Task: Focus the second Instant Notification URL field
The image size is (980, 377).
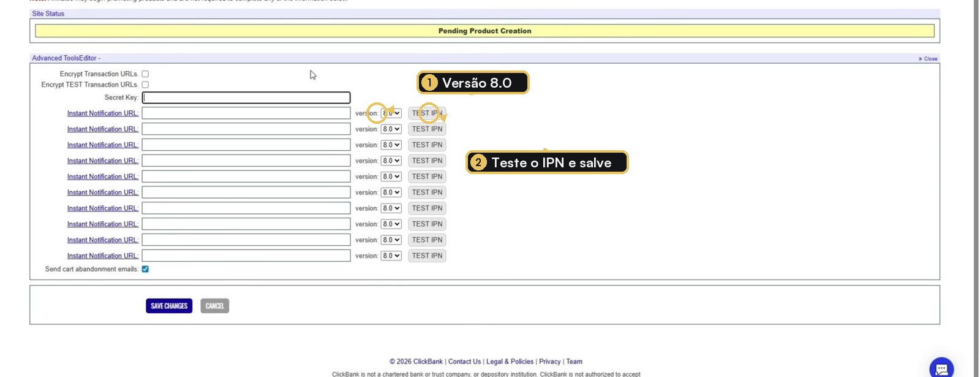Action: [246, 129]
